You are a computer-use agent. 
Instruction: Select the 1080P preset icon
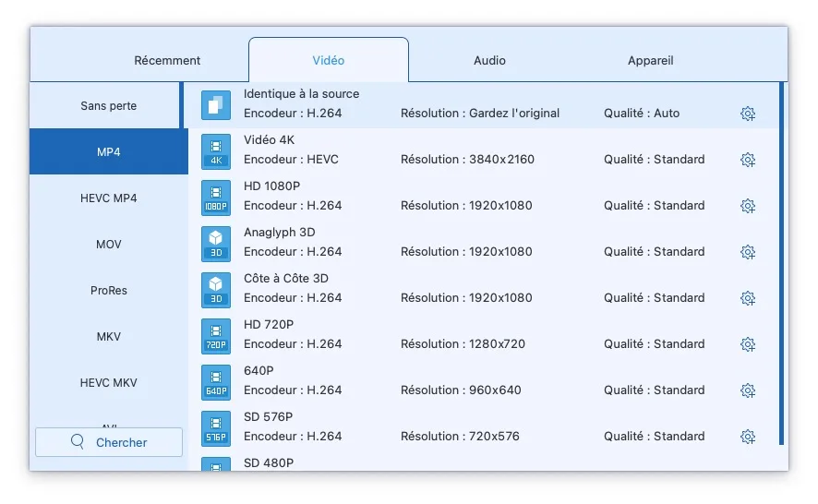tap(216, 198)
